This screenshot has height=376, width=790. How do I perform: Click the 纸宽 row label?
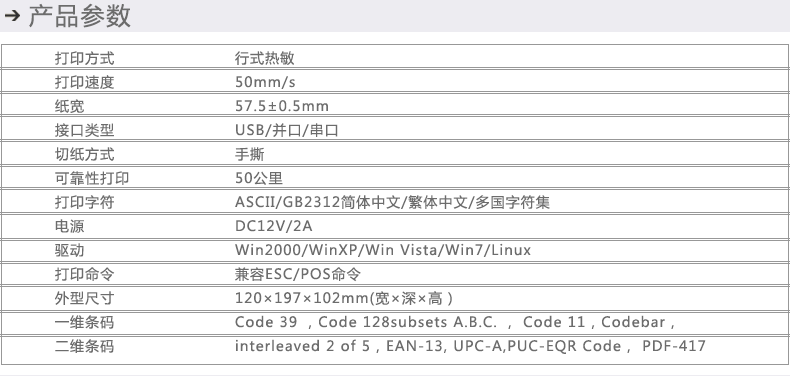(x=70, y=106)
